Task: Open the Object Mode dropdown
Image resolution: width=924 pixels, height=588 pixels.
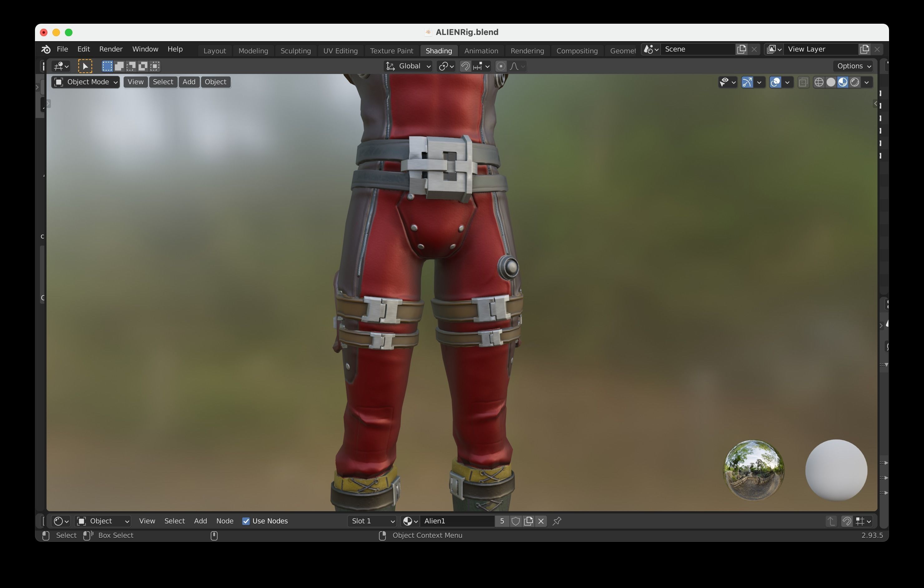Action: tap(86, 82)
